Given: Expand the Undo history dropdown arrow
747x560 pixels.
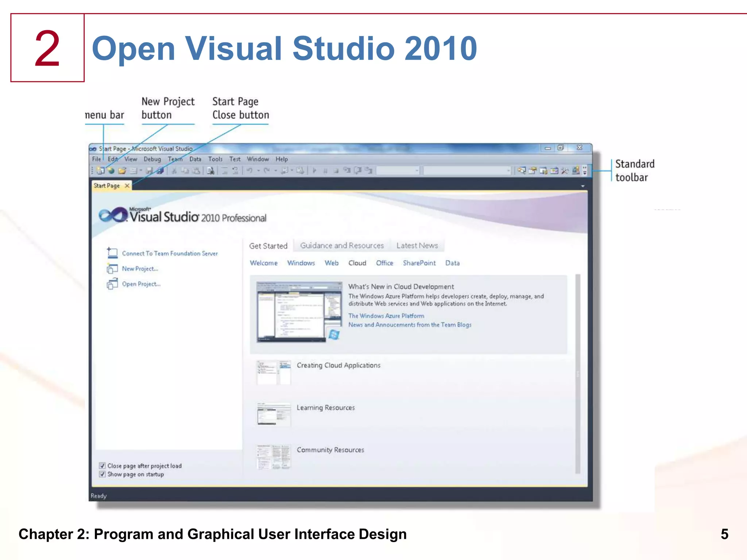Looking at the screenshot, I should tap(258, 170).
